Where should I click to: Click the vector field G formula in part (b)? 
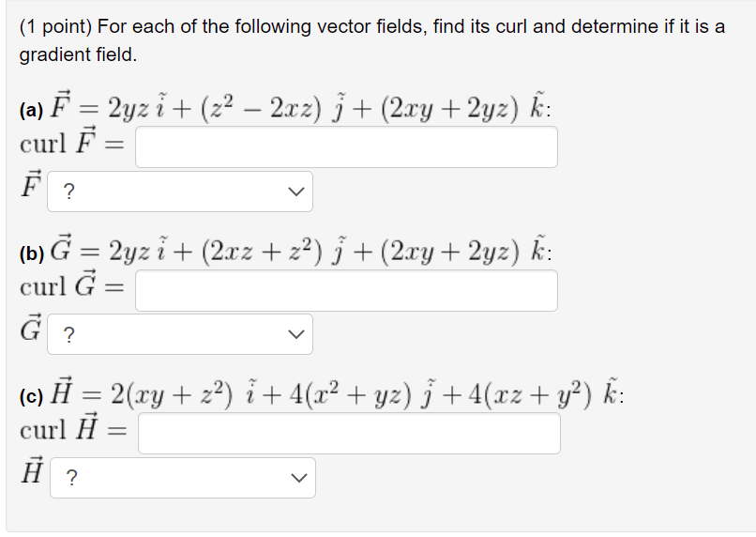(x=301, y=250)
